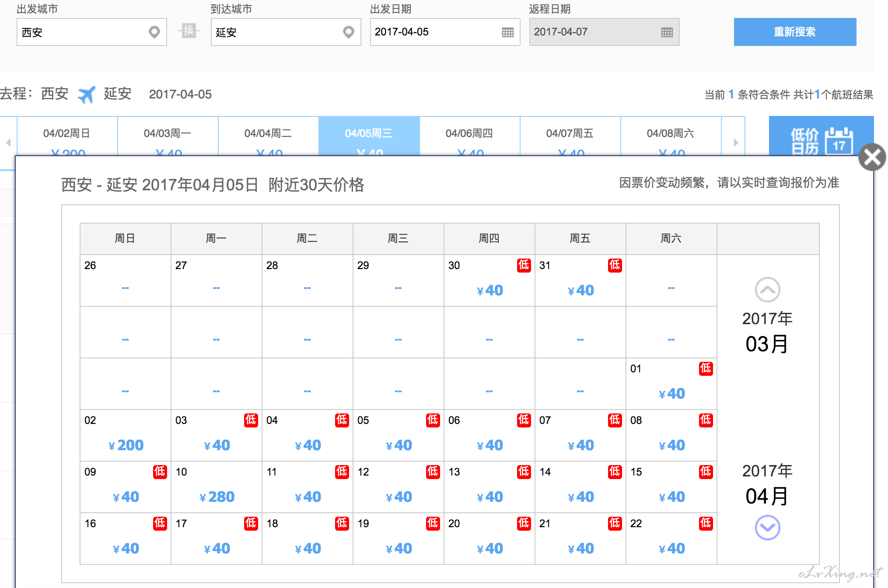Image resolution: width=888 pixels, height=588 pixels.
Task: Click the location pin in departure city field
Action: tap(154, 32)
